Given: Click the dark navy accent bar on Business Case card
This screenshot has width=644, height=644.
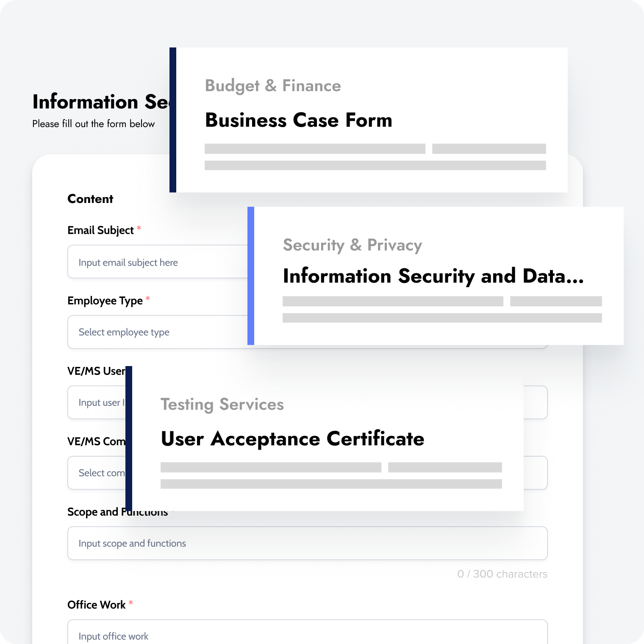Looking at the screenshot, I should coord(172,120).
